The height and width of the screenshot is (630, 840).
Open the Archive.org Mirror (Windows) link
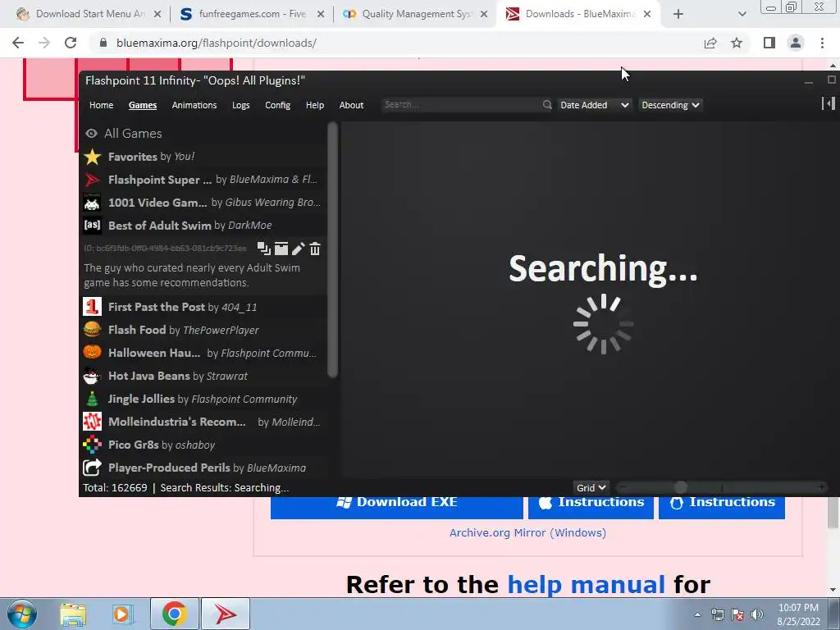click(x=527, y=532)
